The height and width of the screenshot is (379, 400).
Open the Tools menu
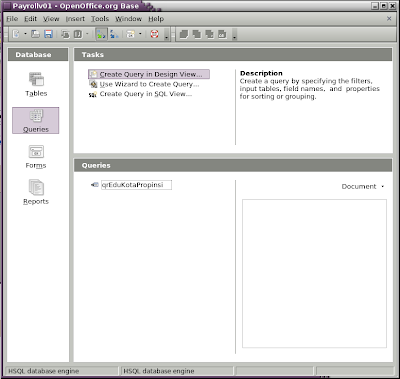pos(100,19)
